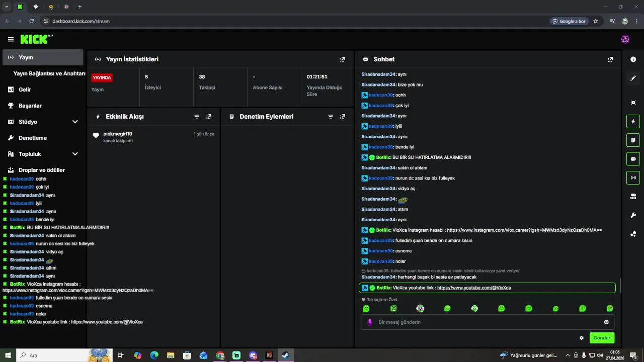Image resolution: width=644 pixels, height=362 pixels.
Task: Open the Windows notification center
Action: tap(633, 355)
